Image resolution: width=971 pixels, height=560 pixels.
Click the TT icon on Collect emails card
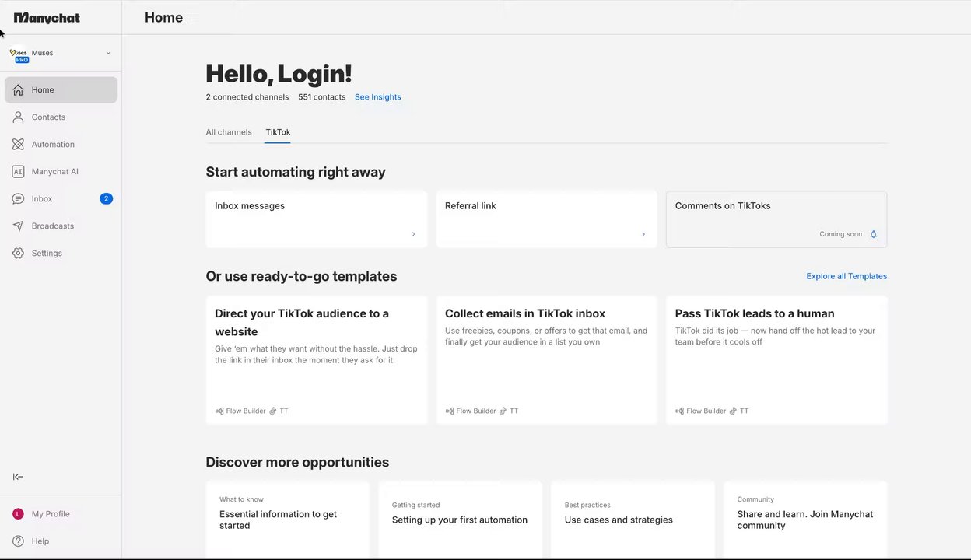(x=503, y=411)
